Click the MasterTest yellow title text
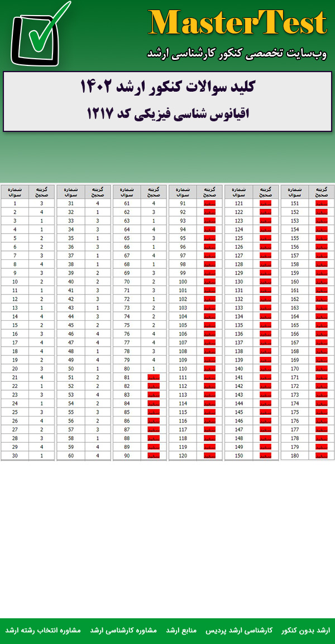 pyautogui.click(x=238, y=23)
